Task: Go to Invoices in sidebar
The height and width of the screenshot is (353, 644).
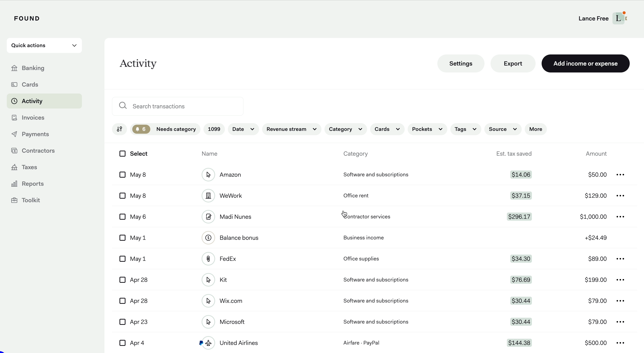Action: pyautogui.click(x=33, y=118)
